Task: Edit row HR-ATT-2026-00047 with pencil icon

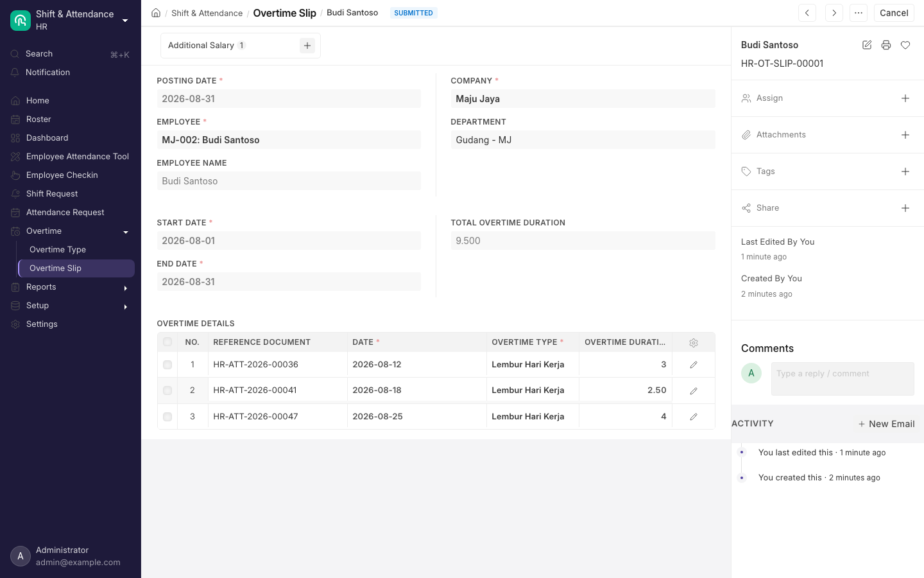Action: [x=694, y=417]
